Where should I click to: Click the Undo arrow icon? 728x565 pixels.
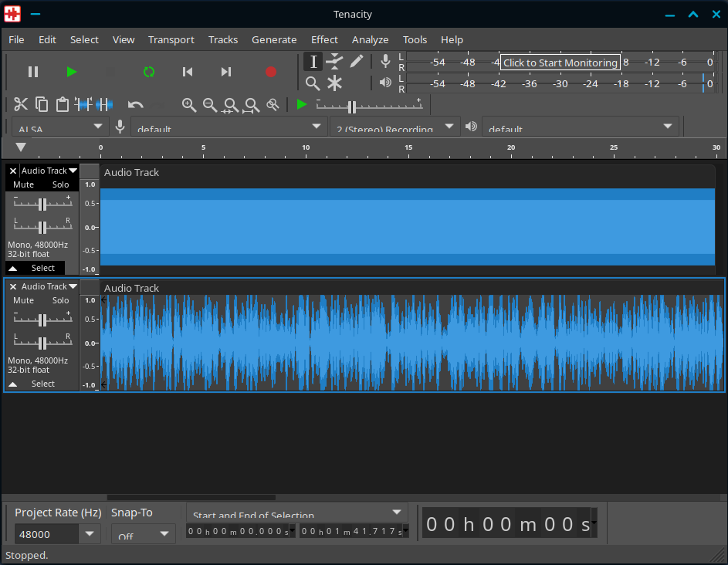pyautogui.click(x=136, y=104)
